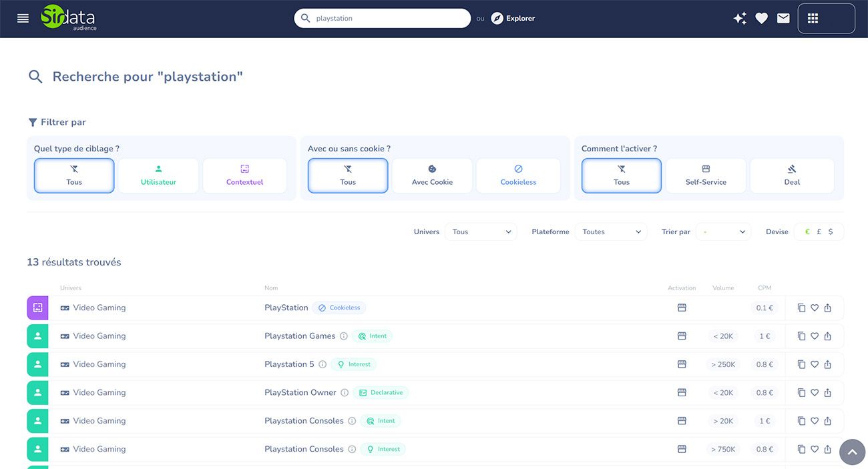Open the Playstation 5 segment name
This screenshot has width=868, height=469.
pyautogui.click(x=289, y=364)
